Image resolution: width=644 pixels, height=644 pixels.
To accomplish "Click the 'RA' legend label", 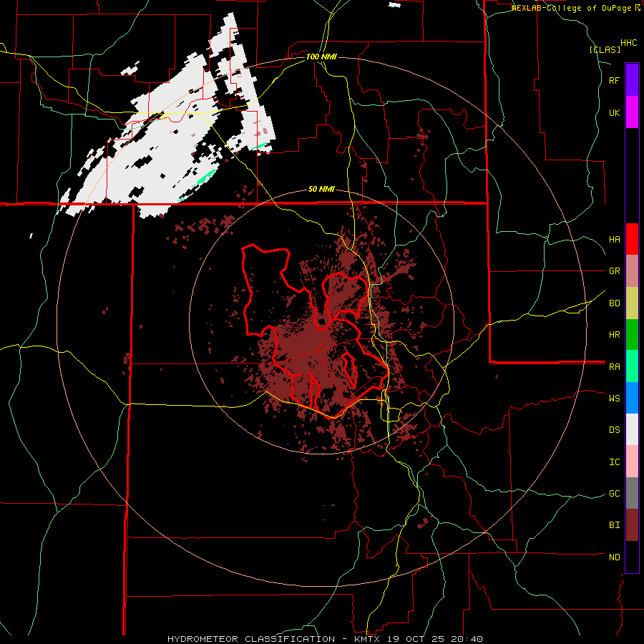I will (x=614, y=367).
